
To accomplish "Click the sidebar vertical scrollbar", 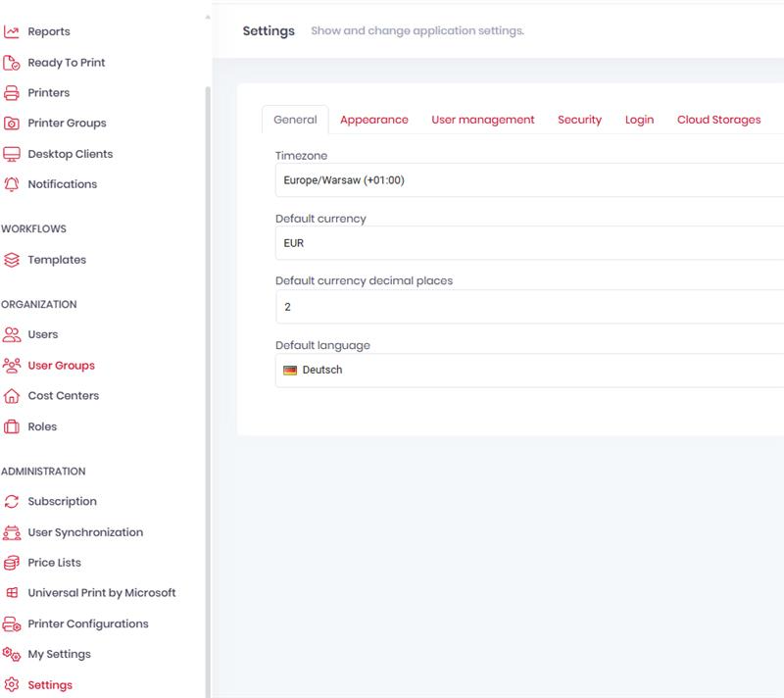I will pos(207,392).
